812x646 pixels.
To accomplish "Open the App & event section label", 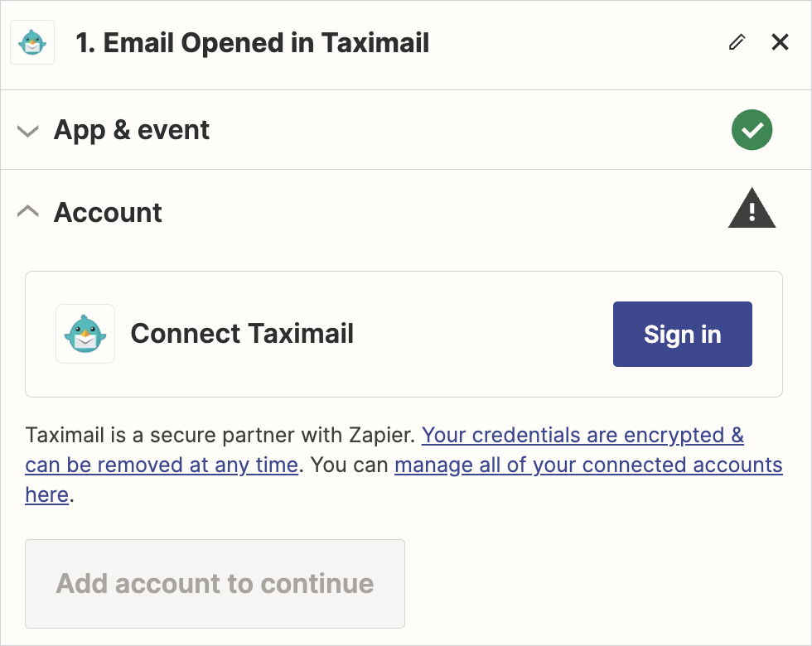I will pos(132,130).
